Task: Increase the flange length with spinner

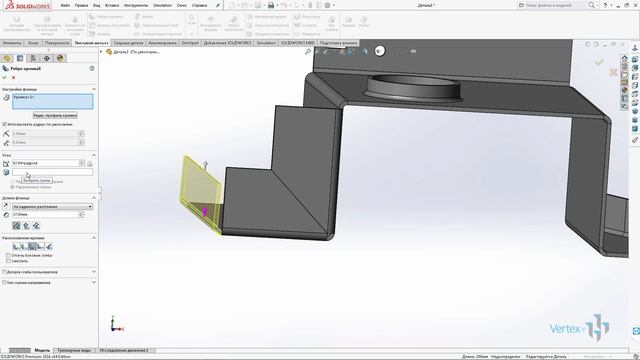Action: click(81, 213)
